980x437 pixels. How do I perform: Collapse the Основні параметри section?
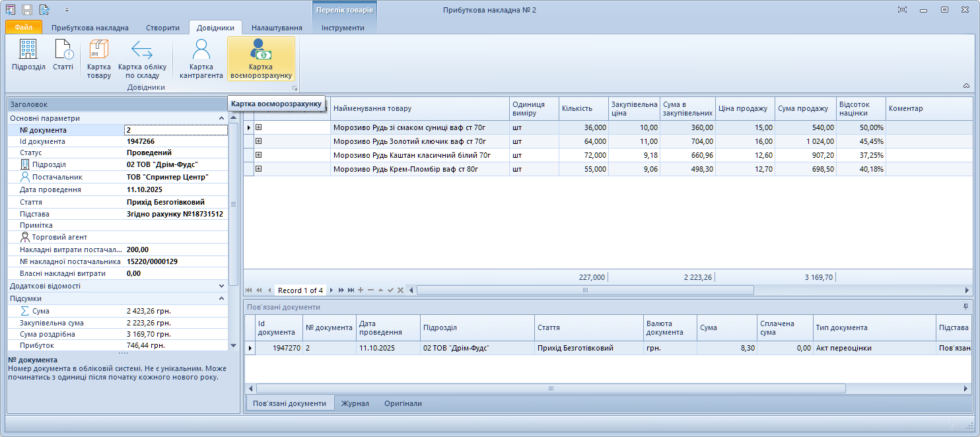tap(221, 118)
